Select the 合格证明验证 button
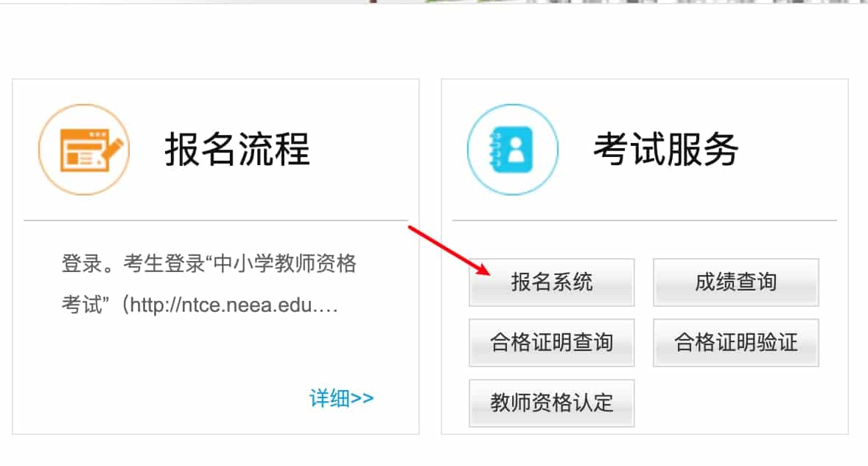Viewport: 868px width, 466px height. click(x=735, y=342)
